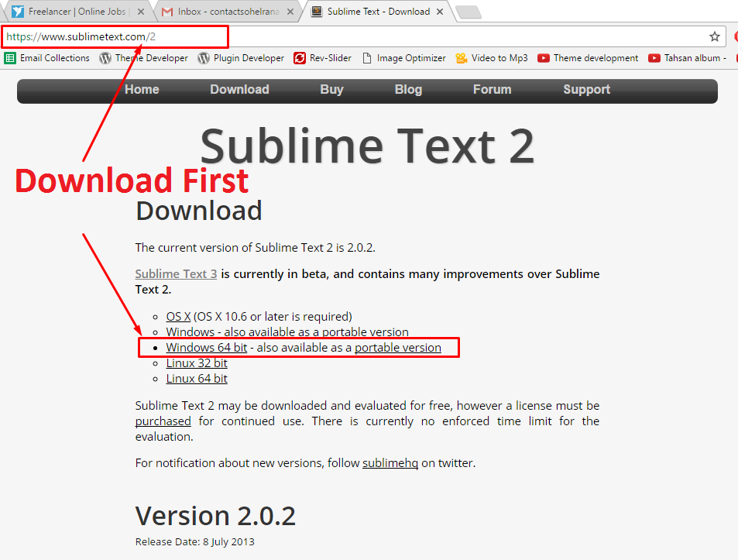Click the WordPress icon beside Plugin Developer
Image resolution: width=738 pixels, height=560 pixels.
coord(204,58)
